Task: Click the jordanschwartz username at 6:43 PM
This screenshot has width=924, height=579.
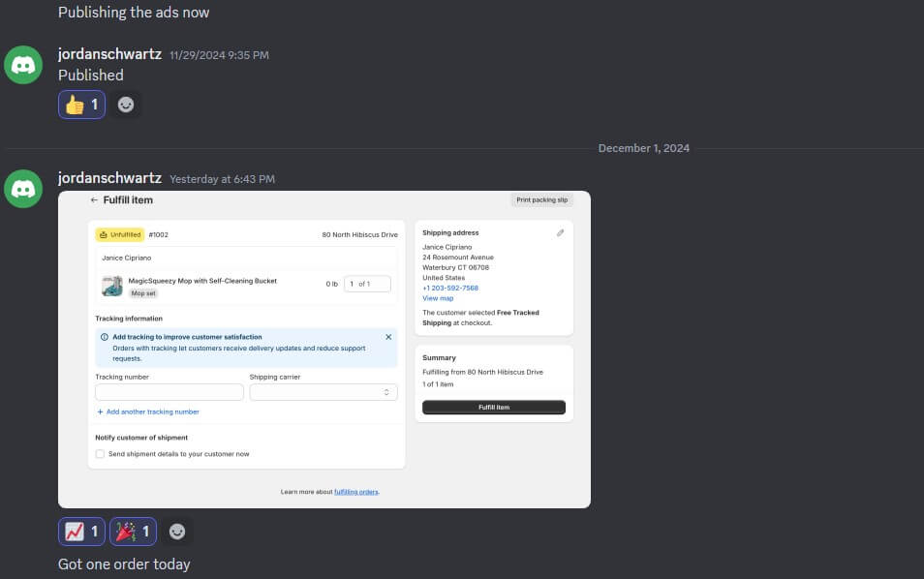Action: pos(109,178)
